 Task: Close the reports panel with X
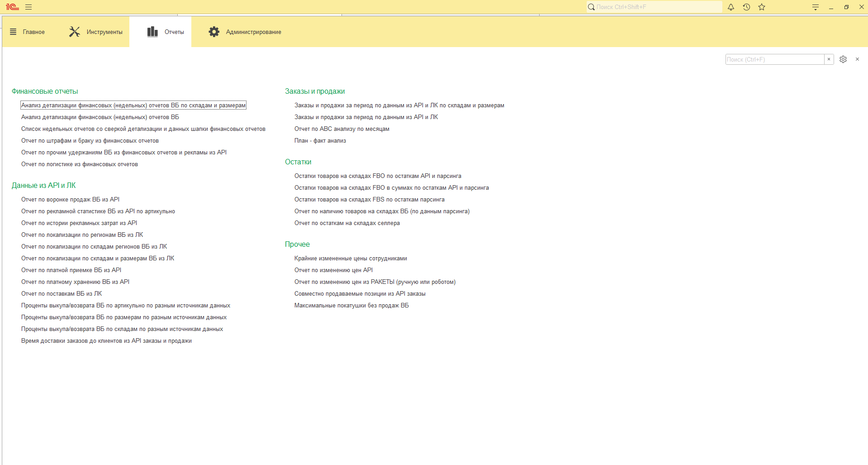pyautogui.click(x=857, y=59)
